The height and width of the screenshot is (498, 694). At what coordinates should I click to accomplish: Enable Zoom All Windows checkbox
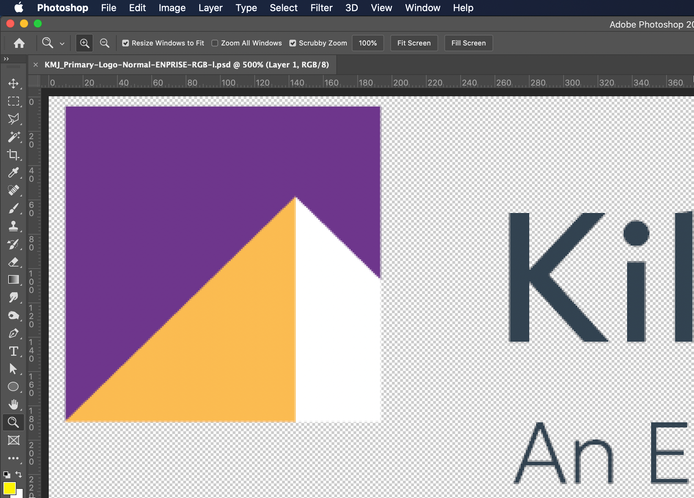[215, 43]
